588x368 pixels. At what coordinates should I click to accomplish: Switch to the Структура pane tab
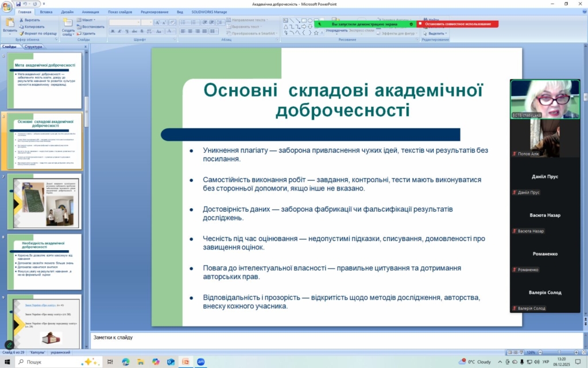33,47
